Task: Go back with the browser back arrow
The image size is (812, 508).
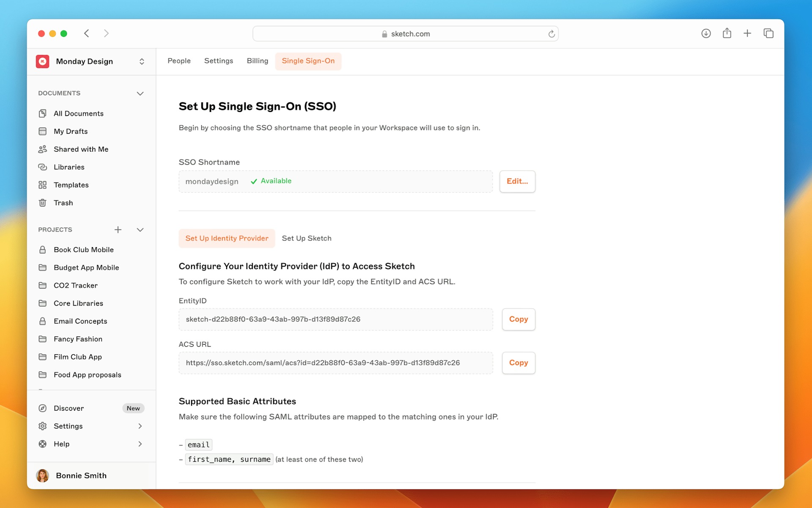Action: coord(86,33)
